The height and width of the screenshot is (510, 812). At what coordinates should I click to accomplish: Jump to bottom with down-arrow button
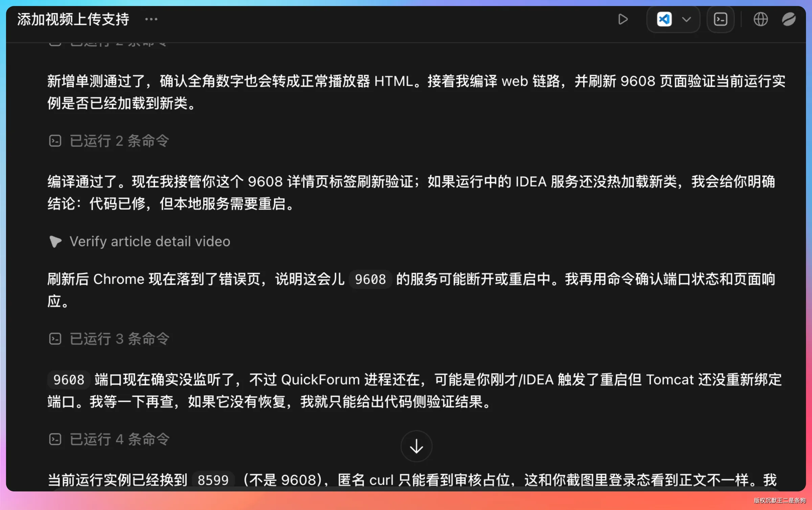416,446
